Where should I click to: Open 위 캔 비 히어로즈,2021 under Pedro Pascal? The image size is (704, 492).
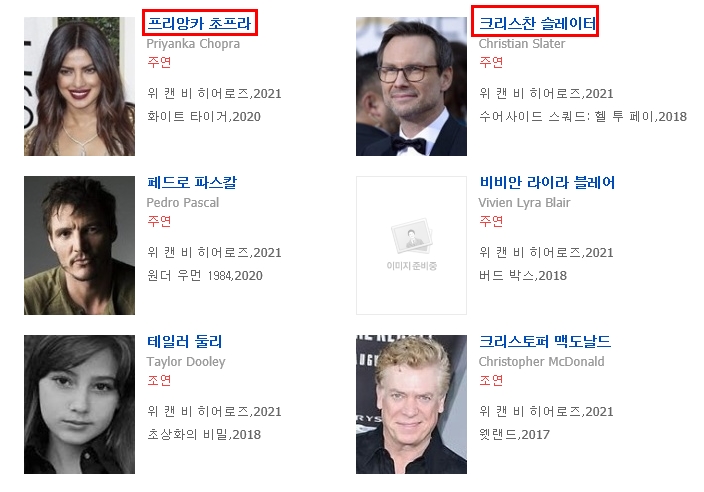click(214, 253)
